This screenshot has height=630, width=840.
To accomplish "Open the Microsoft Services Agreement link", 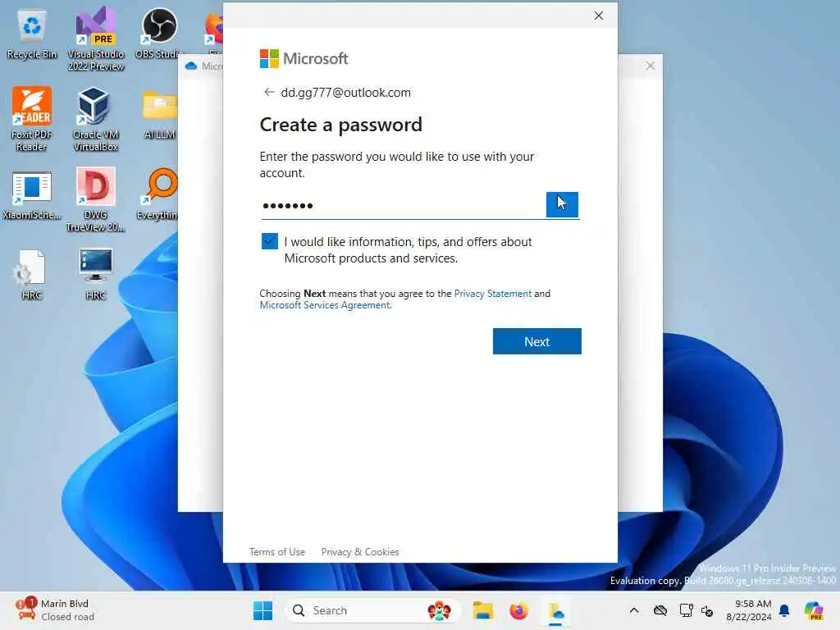I will pyautogui.click(x=325, y=305).
